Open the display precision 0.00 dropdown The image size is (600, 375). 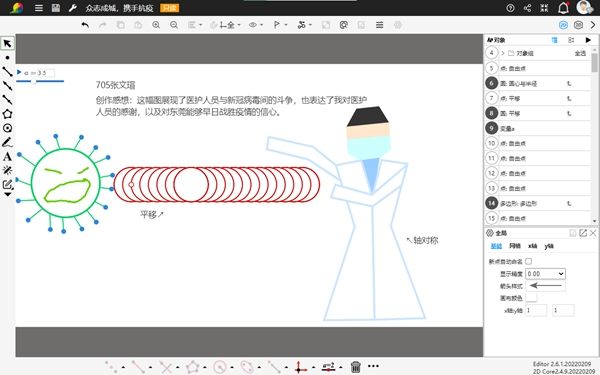(545, 274)
